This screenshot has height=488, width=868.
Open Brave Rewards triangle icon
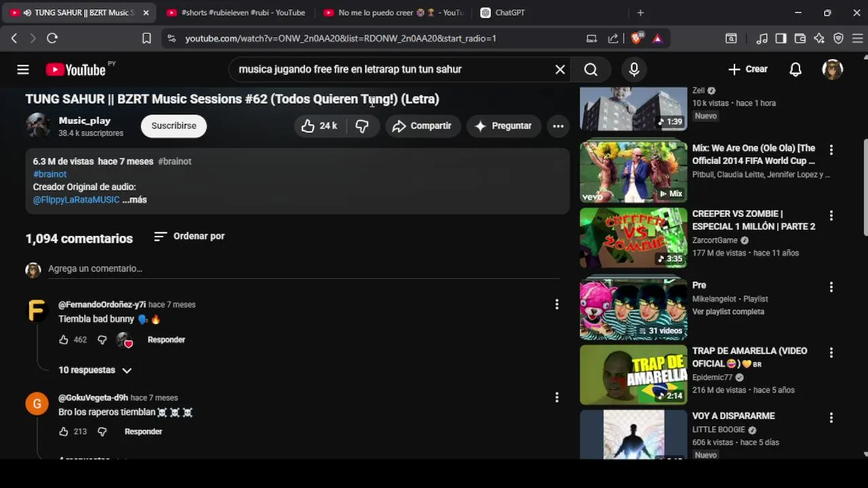point(657,39)
